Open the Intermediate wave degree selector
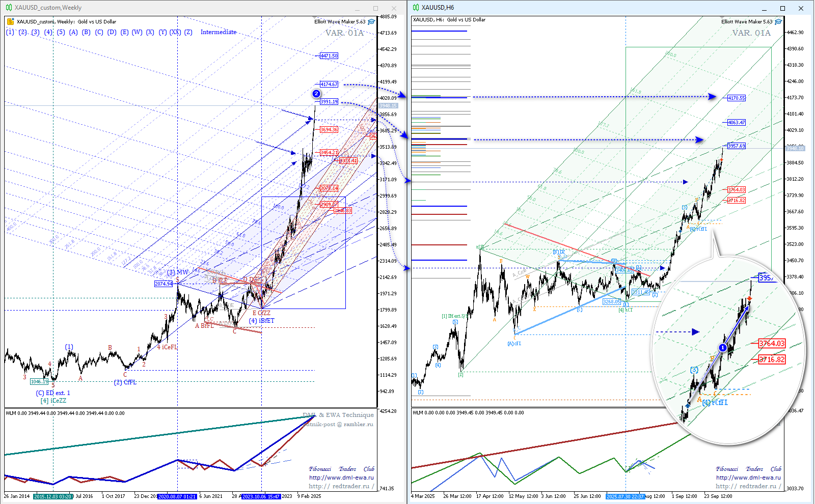Viewport: 815px width, 504px height. (x=218, y=32)
